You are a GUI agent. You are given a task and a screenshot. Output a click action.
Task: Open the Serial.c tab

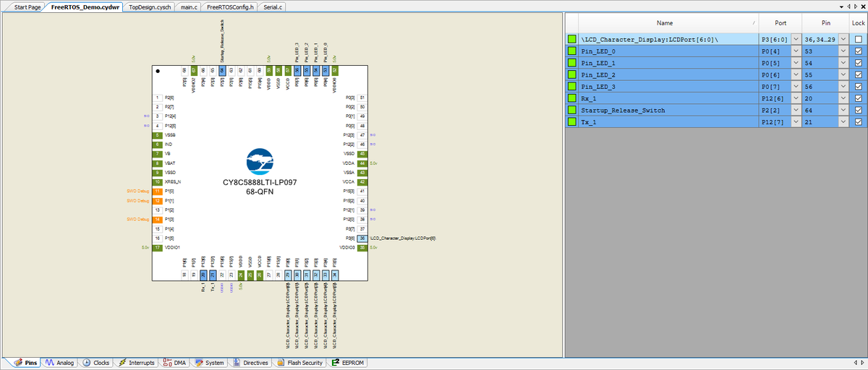tap(273, 6)
